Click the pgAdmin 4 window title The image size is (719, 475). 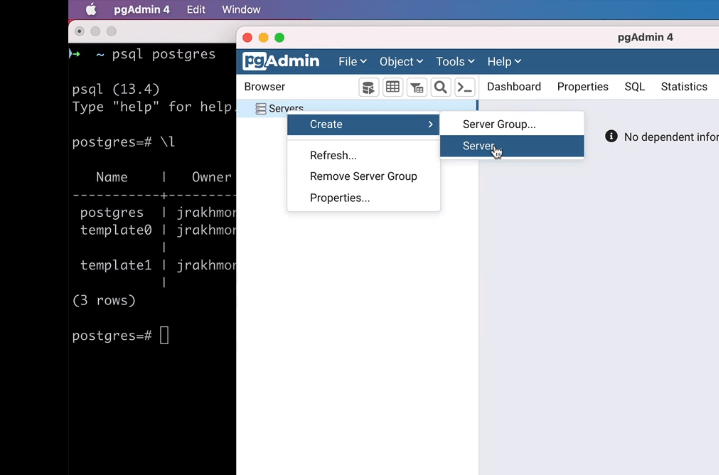click(x=645, y=37)
